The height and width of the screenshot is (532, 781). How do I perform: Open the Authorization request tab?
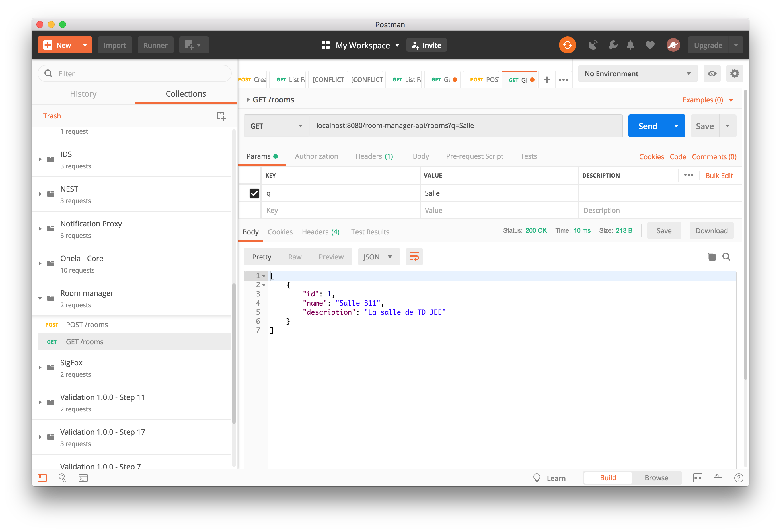(x=316, y=156)
